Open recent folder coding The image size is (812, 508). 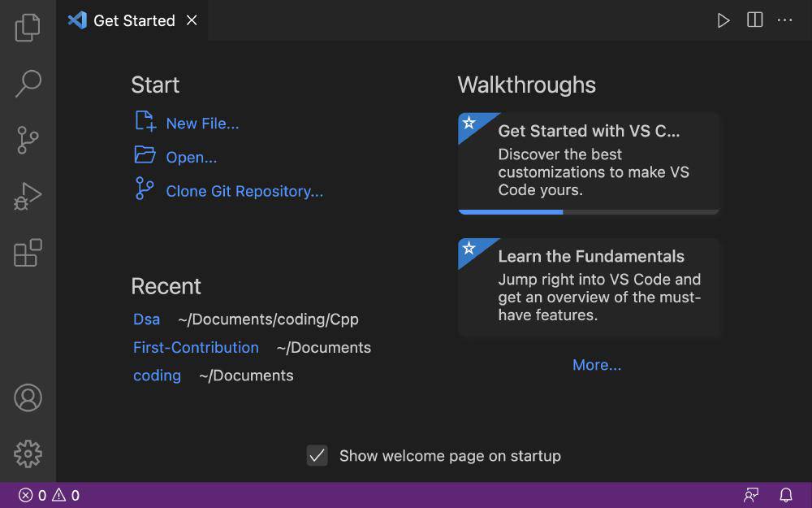coord(157,376)
